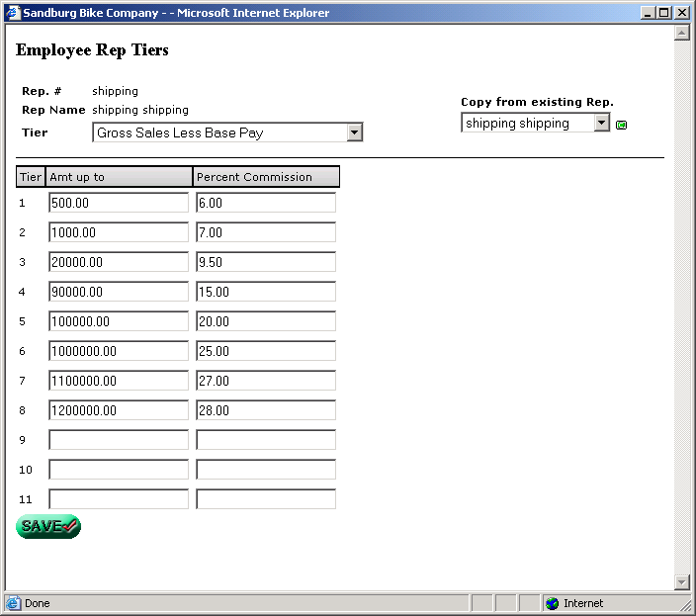Click the Done page icon in status bar
The image size is (696, 616).
[13, 603]
